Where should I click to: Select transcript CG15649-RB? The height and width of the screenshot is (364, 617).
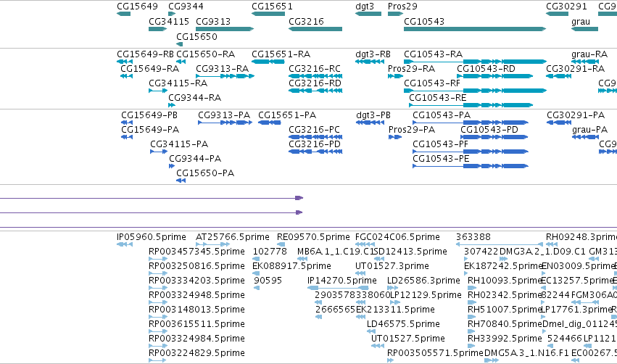125,62
